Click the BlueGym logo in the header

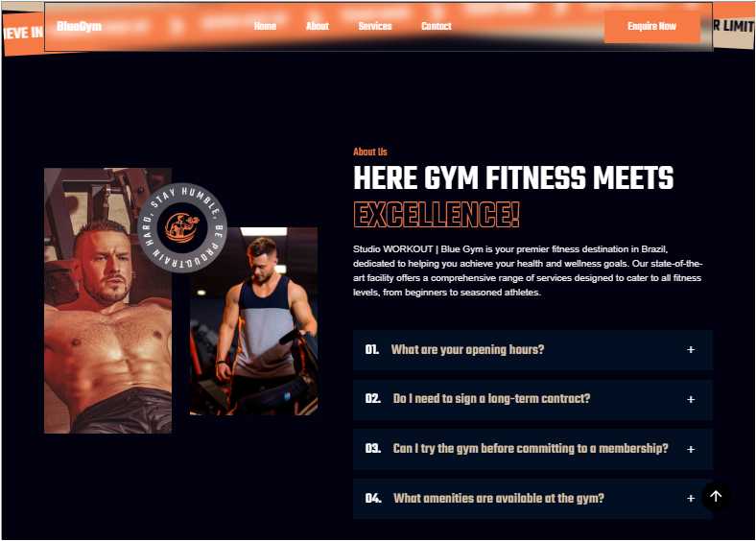[x=79, y=26]
